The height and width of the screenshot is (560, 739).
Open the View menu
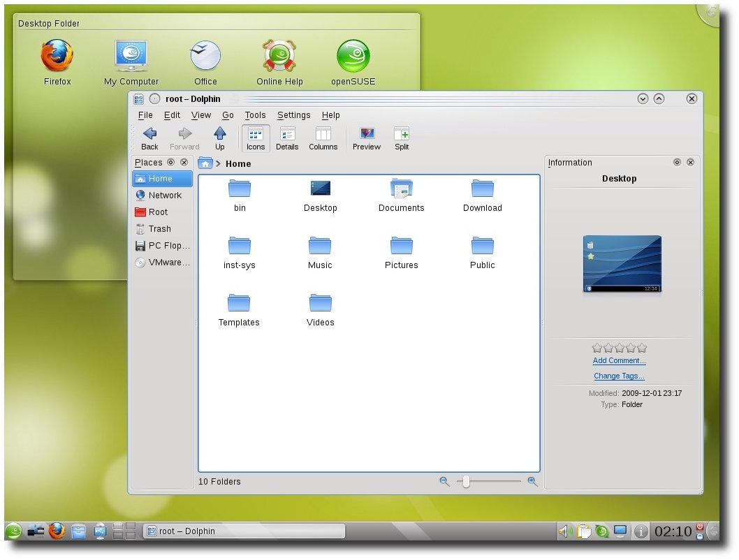(x=201, y=115)
